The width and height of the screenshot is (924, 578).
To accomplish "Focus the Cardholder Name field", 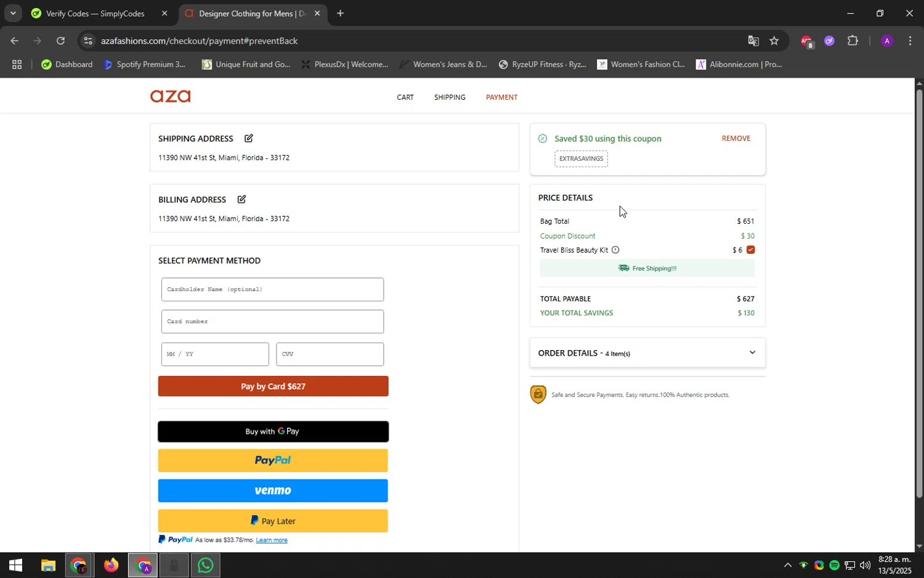I will (272, 289).
